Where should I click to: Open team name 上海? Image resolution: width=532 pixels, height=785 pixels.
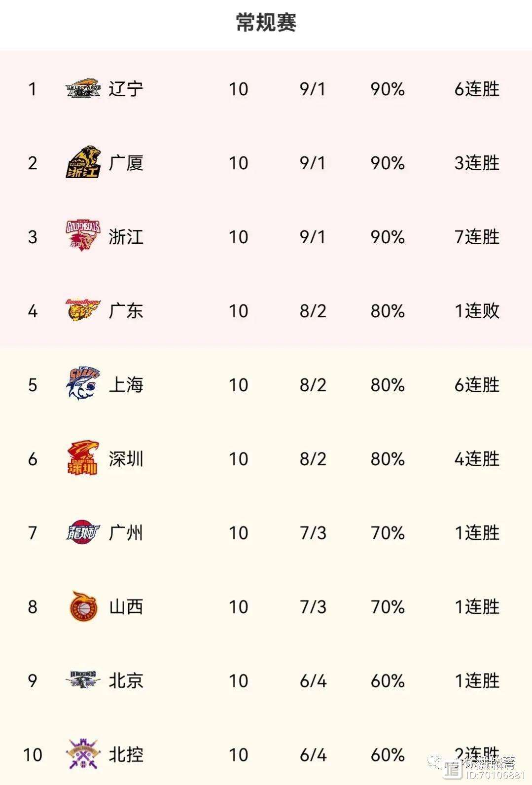[126, 384]
